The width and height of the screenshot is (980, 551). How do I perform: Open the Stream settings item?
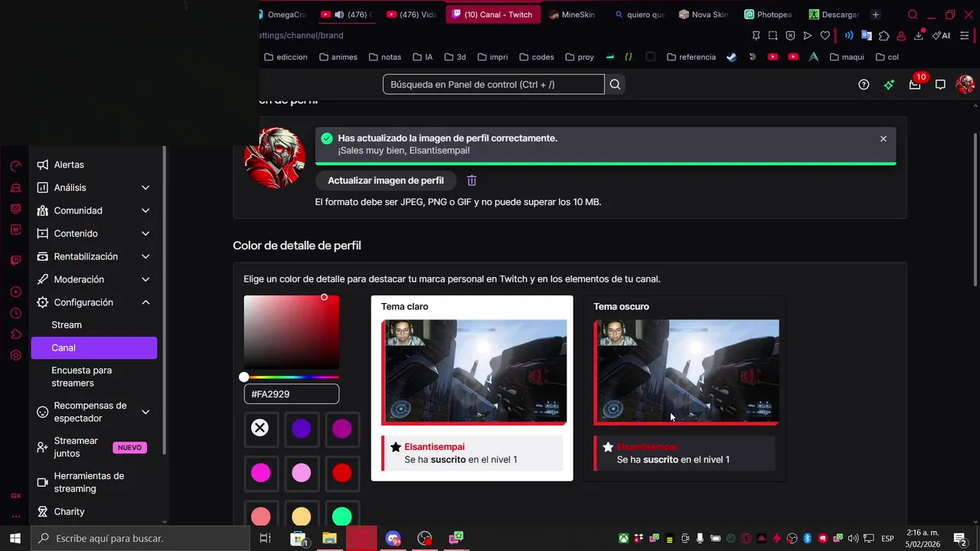coord(94,324)
